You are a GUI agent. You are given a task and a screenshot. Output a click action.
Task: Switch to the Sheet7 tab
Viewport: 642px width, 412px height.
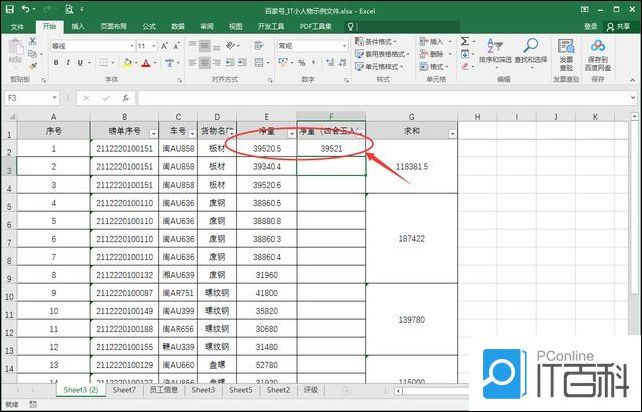click(124, 390)
